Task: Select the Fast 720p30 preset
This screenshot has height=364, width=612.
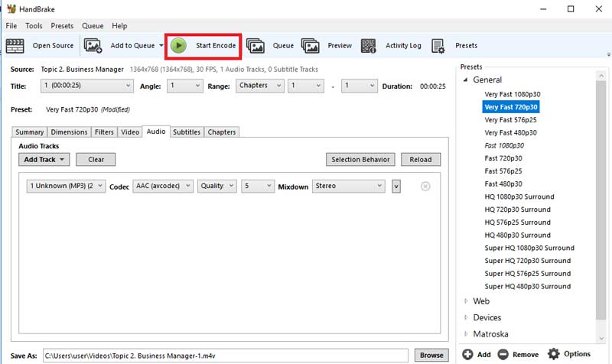Action: tap(503, 158)
